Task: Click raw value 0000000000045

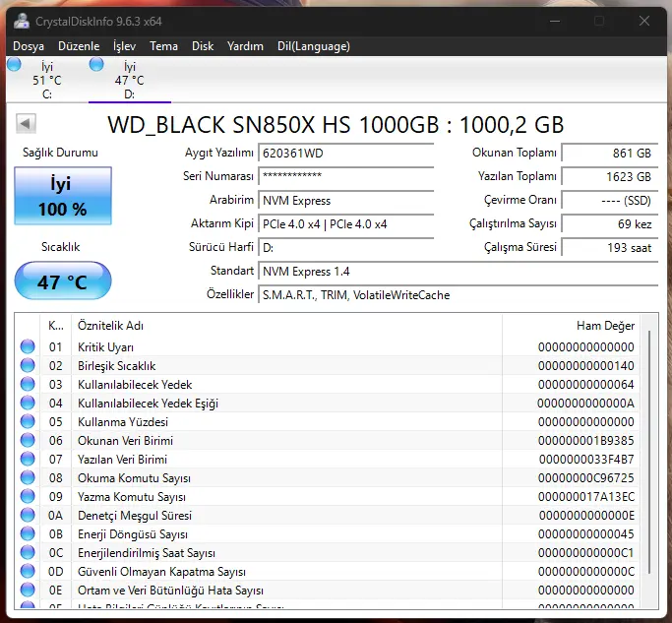Action: (585, 534)
